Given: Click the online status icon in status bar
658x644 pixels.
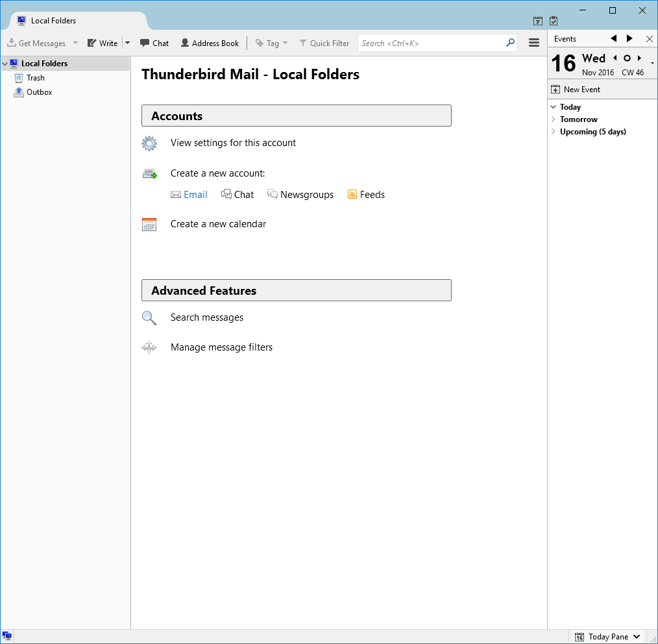Looking at the screenshot, I should click(6, 636).
